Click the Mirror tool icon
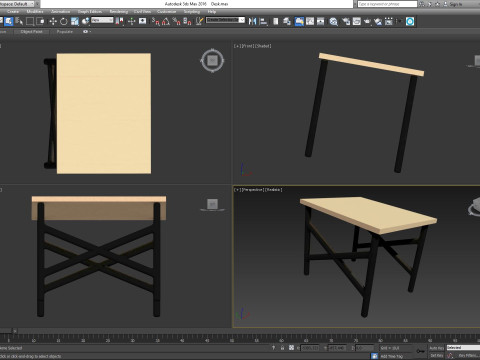 pos(252,21)
